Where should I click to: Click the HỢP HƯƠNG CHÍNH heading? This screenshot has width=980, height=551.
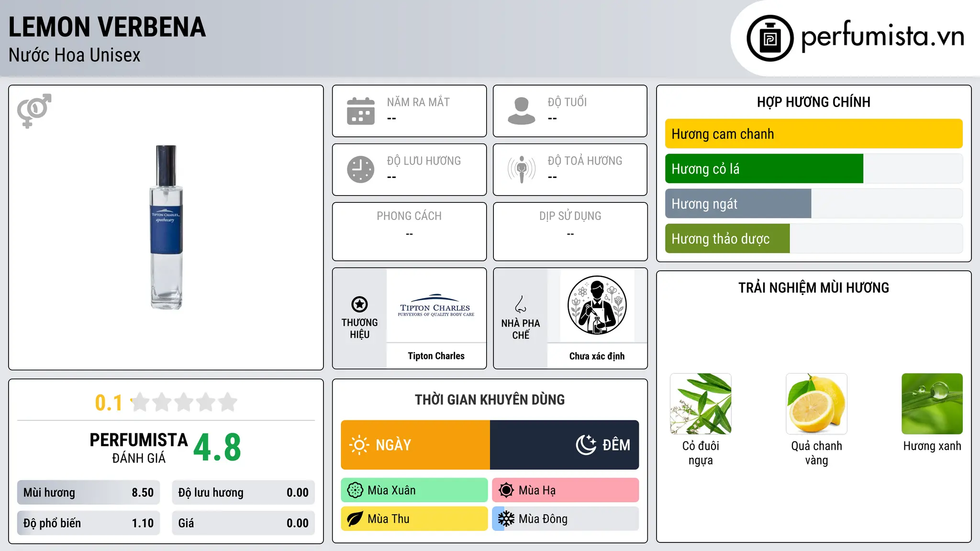click(x=813, y=102)
